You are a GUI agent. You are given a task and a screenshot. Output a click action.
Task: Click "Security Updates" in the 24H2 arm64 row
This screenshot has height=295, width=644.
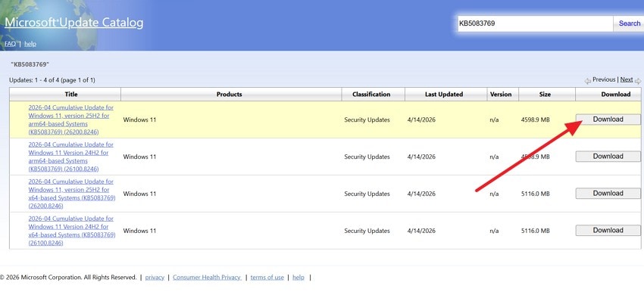point(367,157)
